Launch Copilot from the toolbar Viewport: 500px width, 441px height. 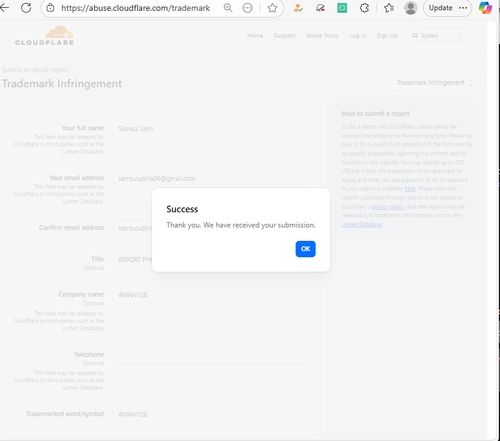tap(485, 8)
